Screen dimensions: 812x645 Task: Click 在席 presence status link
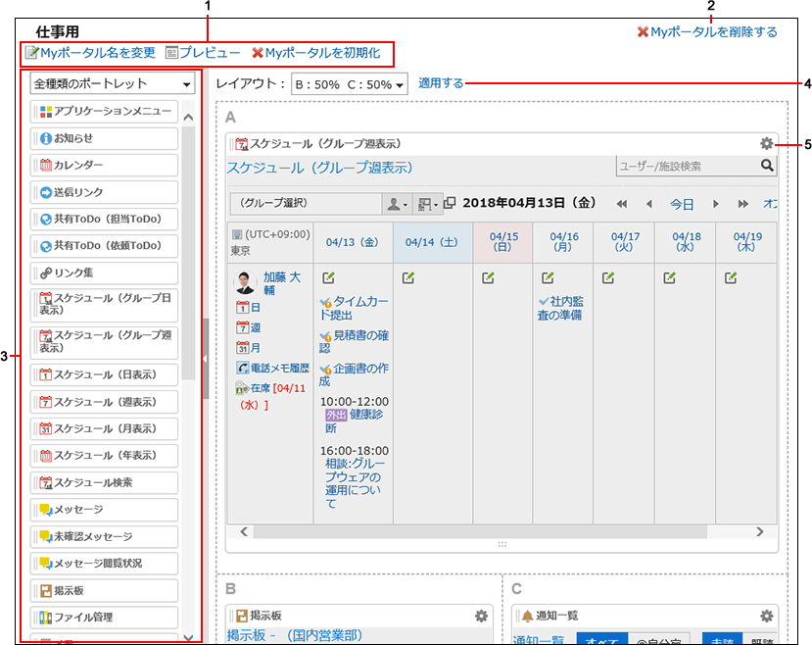(261, 388)
